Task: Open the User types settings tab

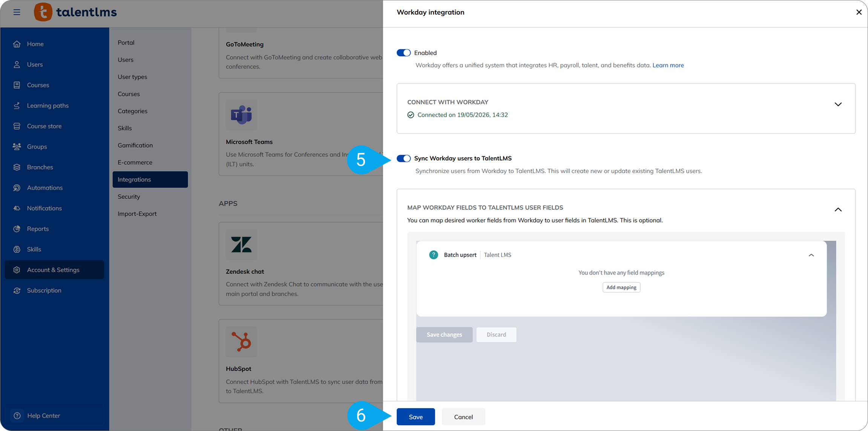Action: click(x=132, y=77)
